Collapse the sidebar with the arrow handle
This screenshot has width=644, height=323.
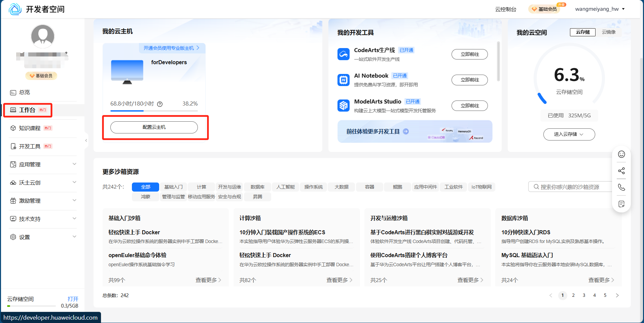pos(86,140)
